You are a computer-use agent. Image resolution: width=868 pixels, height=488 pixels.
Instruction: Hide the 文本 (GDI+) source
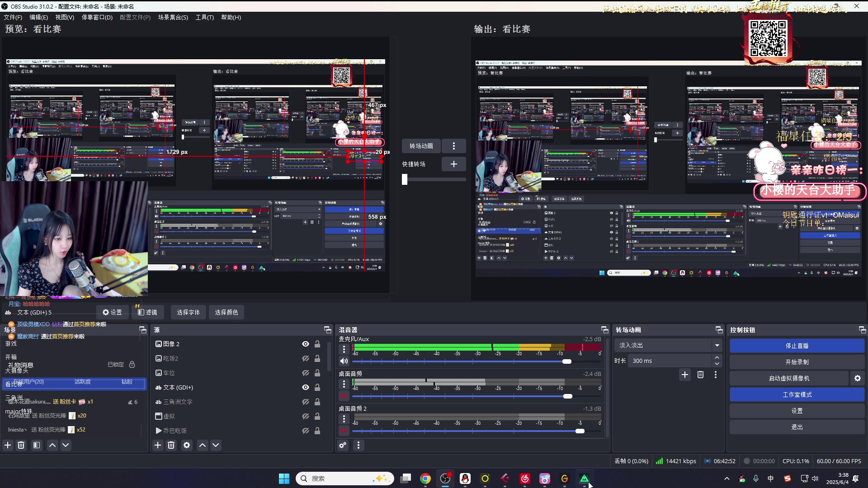pos(306,387)
